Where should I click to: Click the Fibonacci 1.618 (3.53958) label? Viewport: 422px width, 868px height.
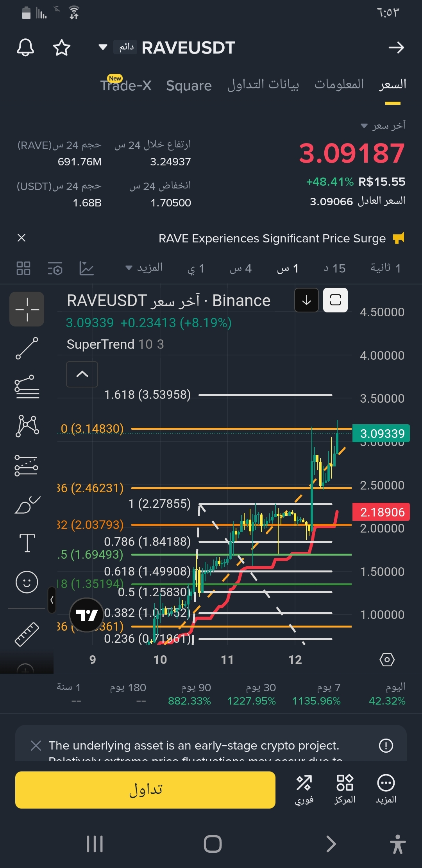click(147, 395)
